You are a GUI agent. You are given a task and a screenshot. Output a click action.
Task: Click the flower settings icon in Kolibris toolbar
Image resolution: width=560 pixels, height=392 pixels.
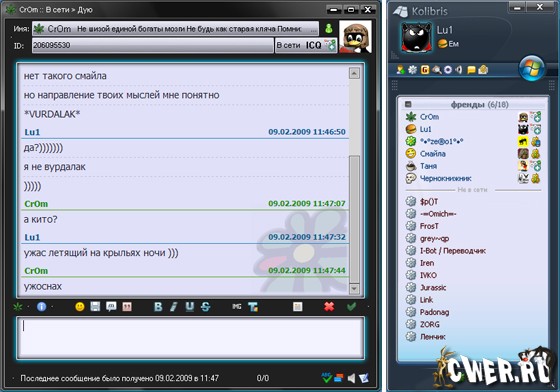pos(412,70)
